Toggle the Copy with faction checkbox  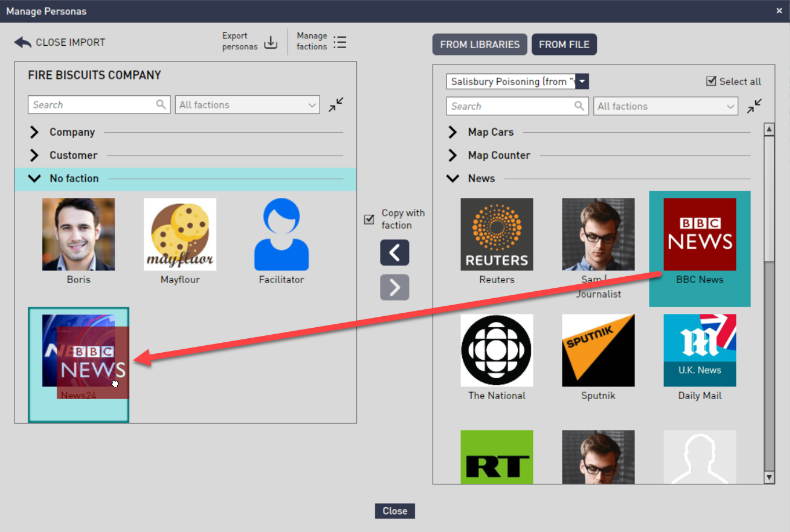369,219
